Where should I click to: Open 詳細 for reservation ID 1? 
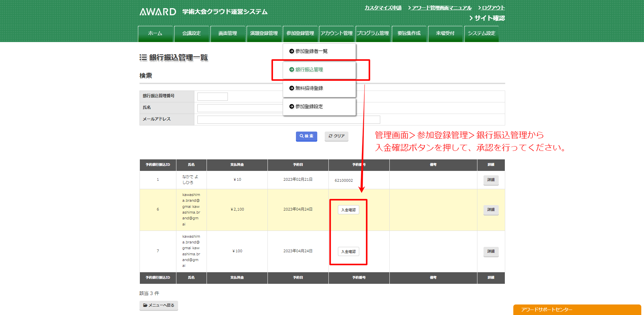491,180
